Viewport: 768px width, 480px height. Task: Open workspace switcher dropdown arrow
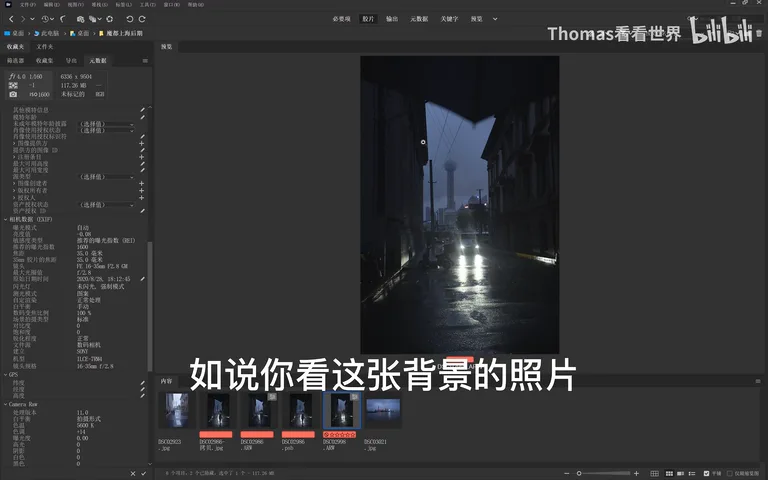[495, 19]
